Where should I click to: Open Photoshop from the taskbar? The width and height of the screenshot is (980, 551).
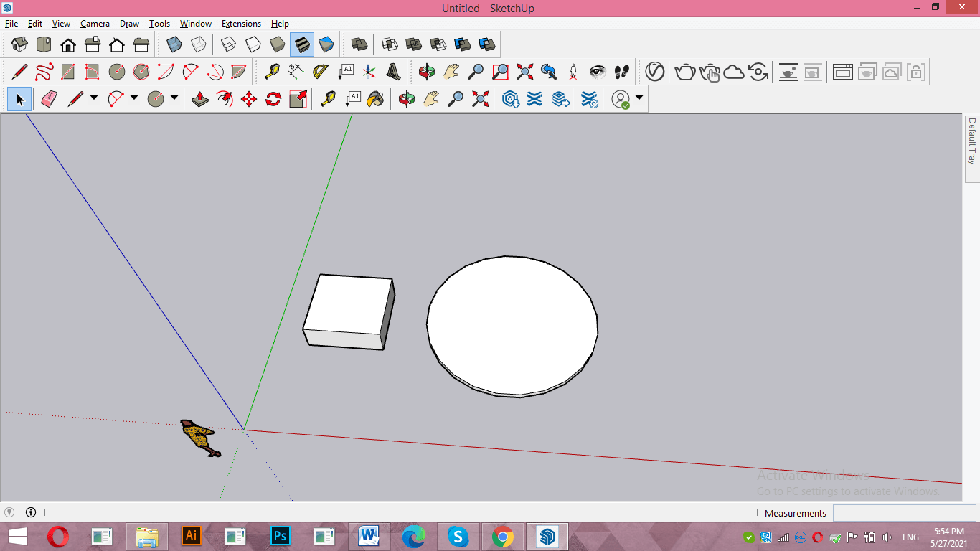click(280, 536)
